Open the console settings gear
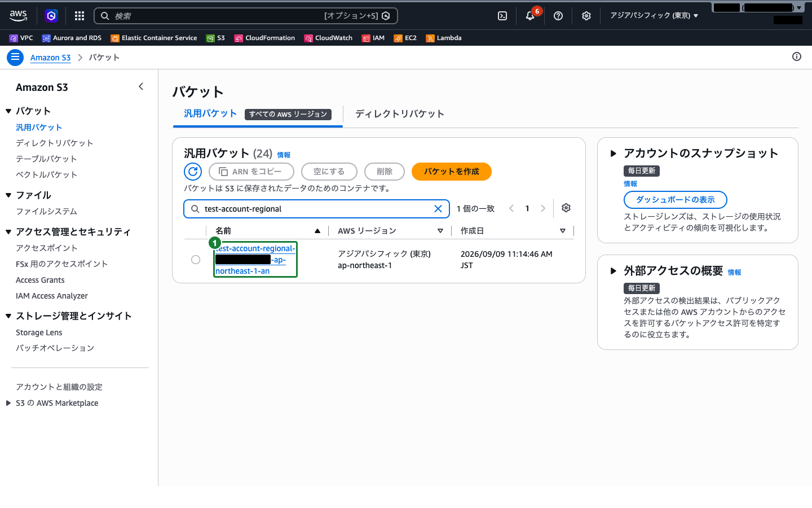812x508 pixels. 586,16
